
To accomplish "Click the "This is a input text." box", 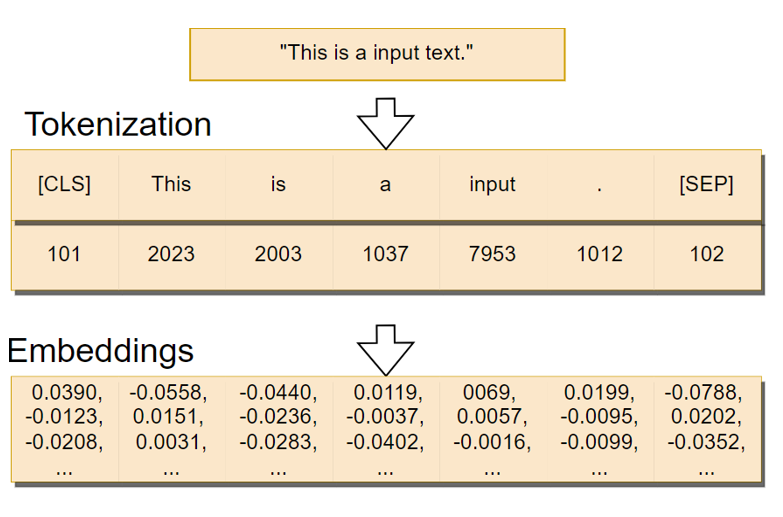I will tap(377, 54).
